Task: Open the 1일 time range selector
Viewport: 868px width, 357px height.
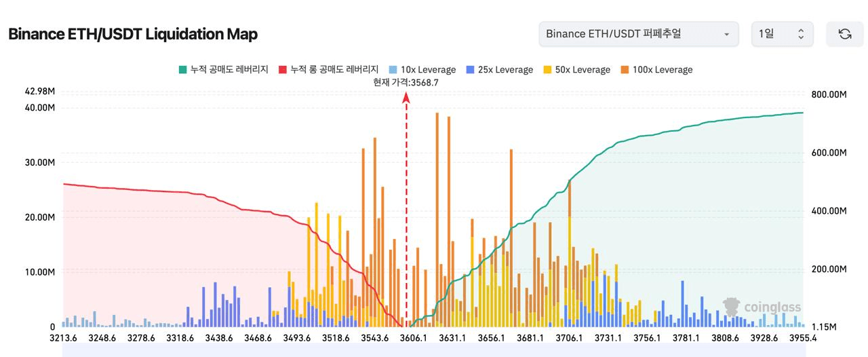Action: [782, 34]
